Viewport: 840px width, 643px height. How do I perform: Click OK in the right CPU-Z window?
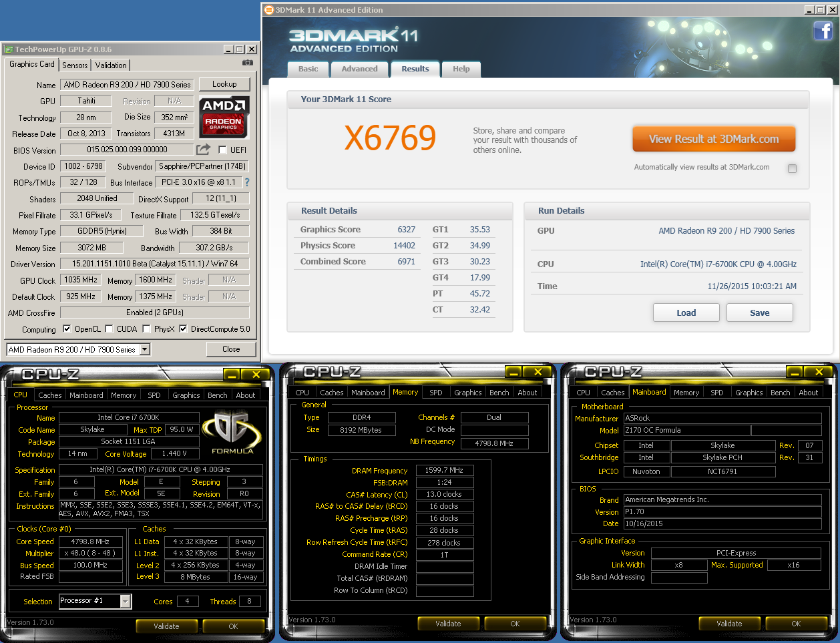click(796, 624)
